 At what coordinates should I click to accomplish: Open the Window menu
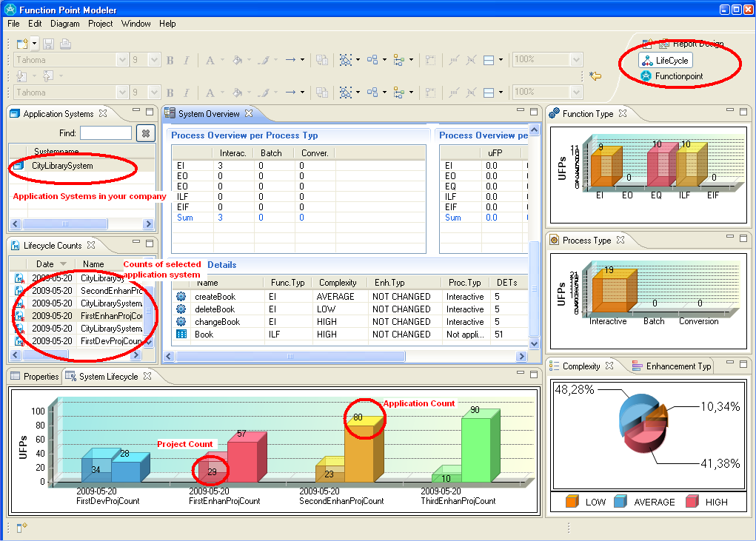point(136,24)
